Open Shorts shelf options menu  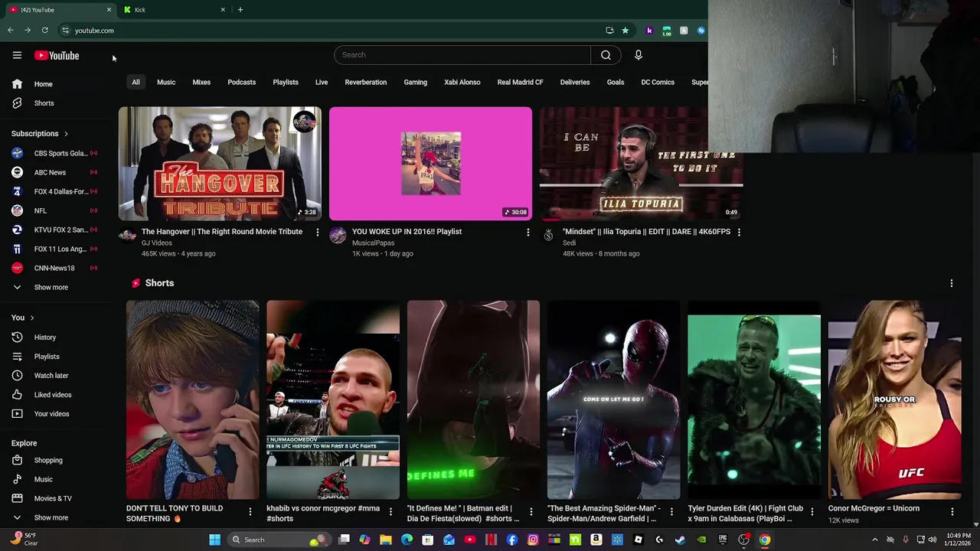click(x=952, y=283)
